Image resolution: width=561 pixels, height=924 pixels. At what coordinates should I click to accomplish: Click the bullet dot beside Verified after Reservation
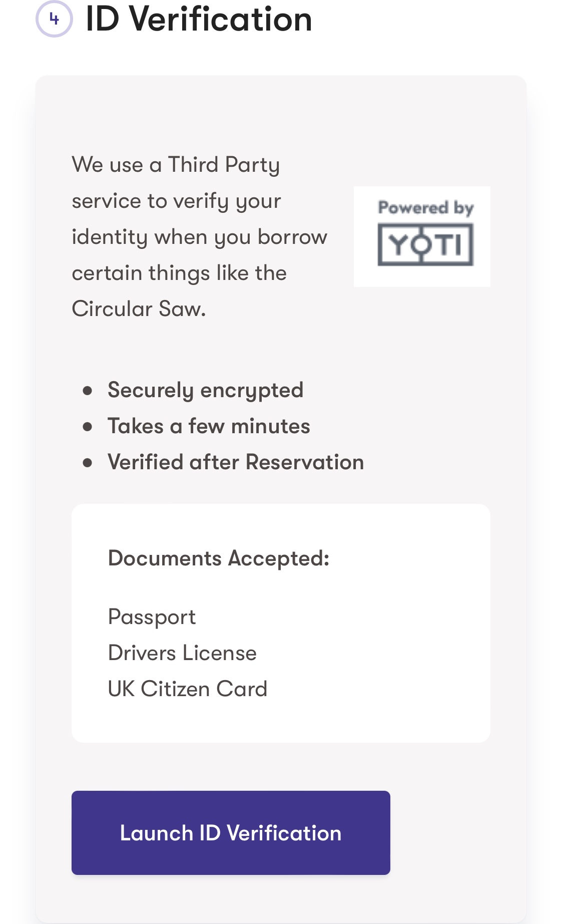(88, 463)
